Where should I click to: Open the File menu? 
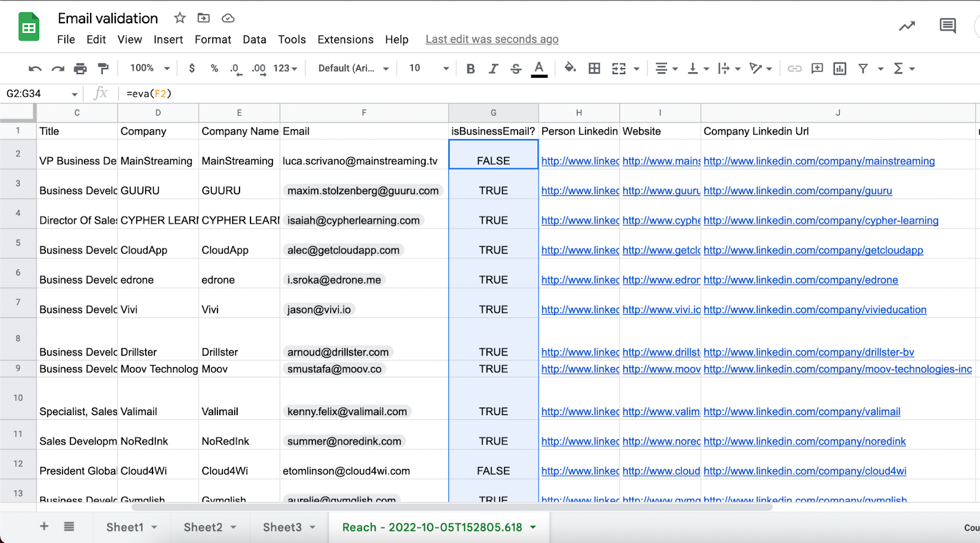[x=66, y=40]
